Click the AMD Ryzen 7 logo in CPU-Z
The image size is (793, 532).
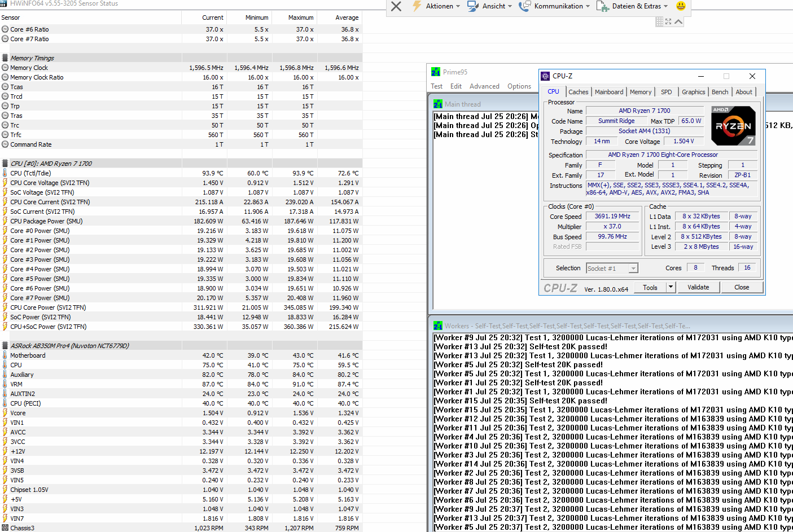click(733, 126)
